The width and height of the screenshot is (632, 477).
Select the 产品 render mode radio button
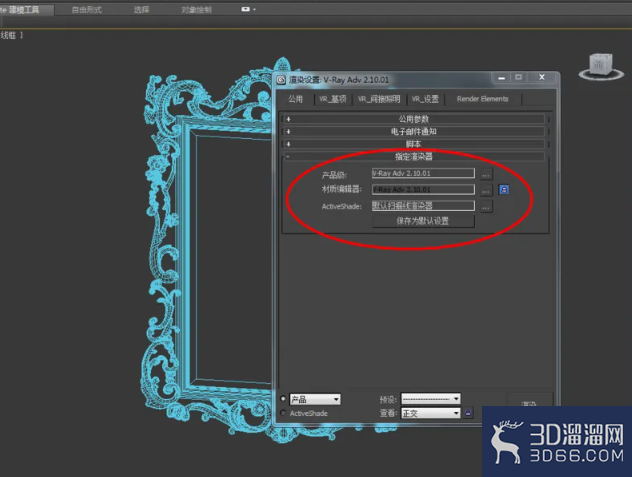283,398
